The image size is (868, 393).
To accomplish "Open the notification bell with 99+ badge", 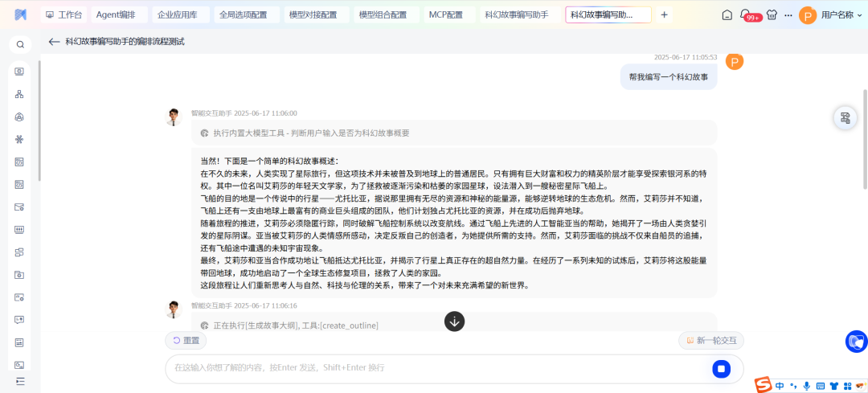I will (x=746, y=14).
